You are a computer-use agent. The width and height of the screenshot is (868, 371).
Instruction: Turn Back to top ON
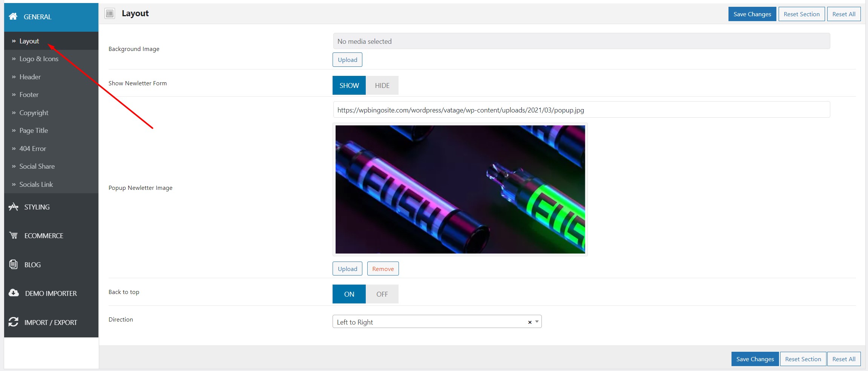349,294
